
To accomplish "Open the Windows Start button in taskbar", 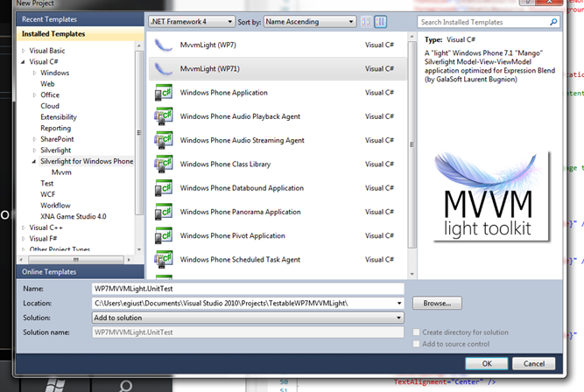I will [55, 385].
